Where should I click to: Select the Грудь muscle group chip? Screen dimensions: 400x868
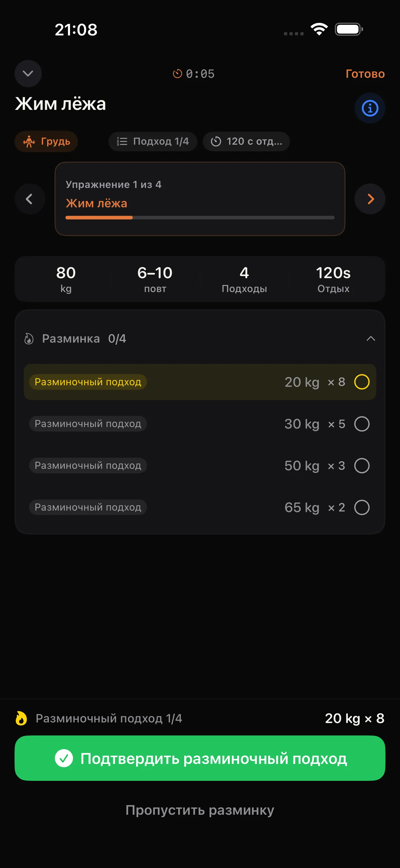point(46,141)
